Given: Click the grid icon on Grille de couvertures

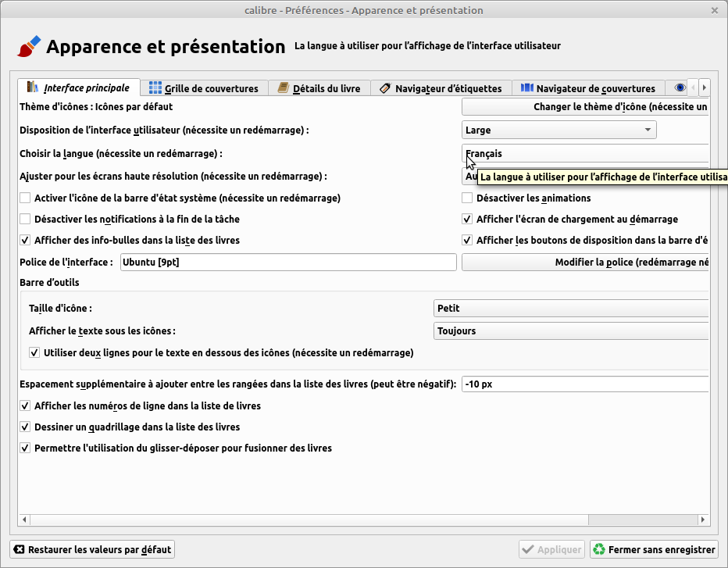Looking at the screenshot, I should pos(155,88).
